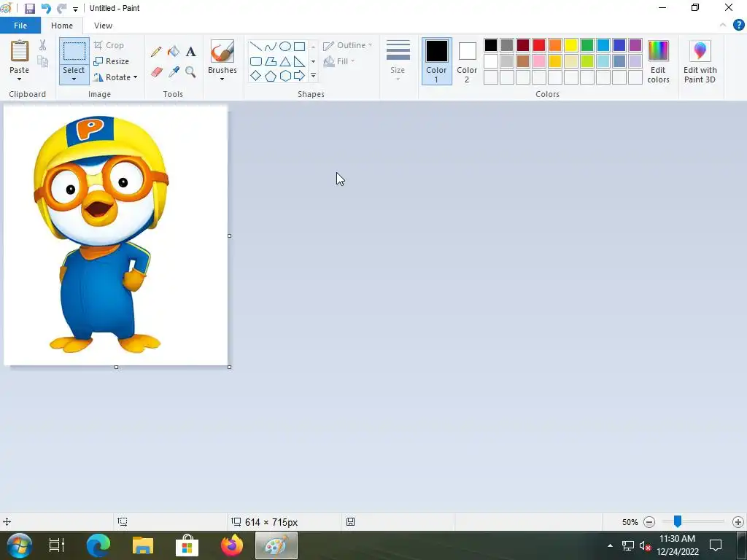747x560 pixels.
Task: Click the zoom out minus button
Action: click(649, 522)
